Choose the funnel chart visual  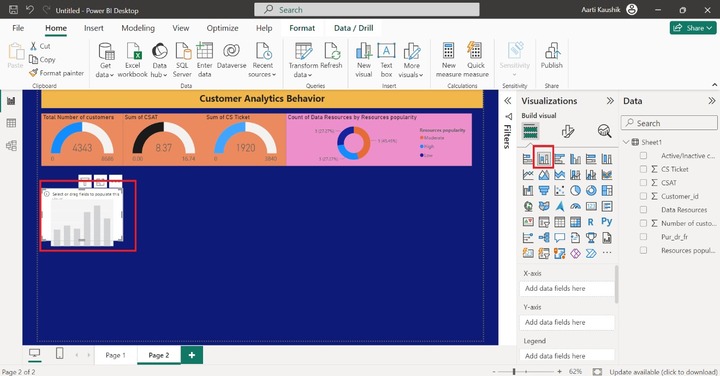544,191
